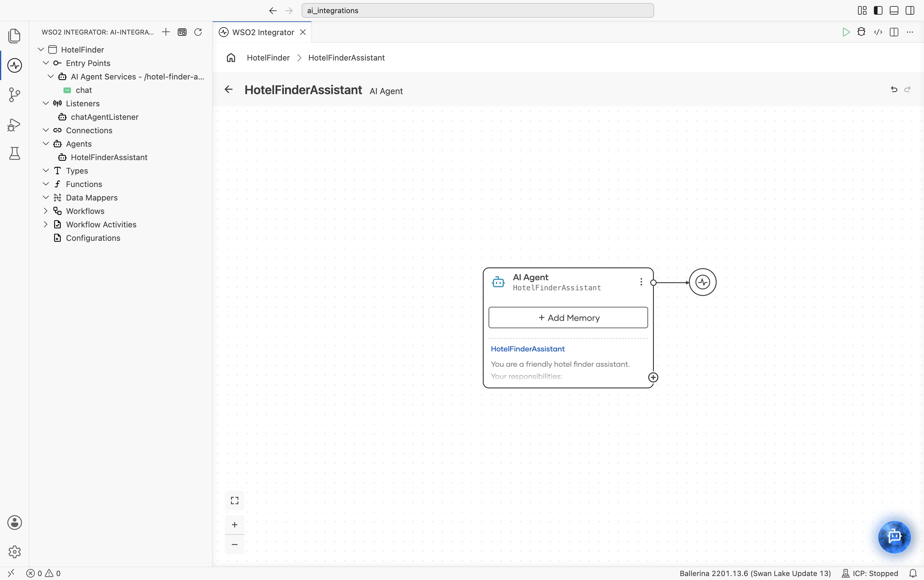Screen dimensions: 924x580
Task: Zoom in on the diagram
Action: pyautogui.click(x=234, y=524)
